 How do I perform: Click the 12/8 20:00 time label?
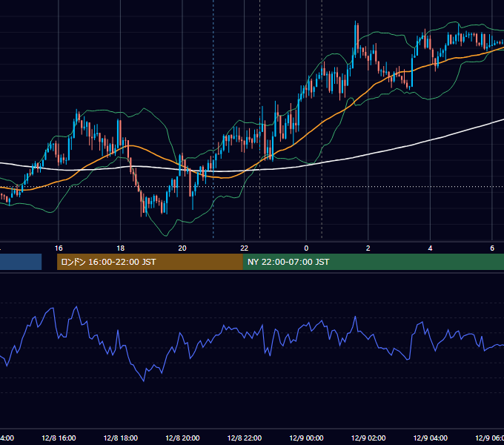[x=182, y=438]
